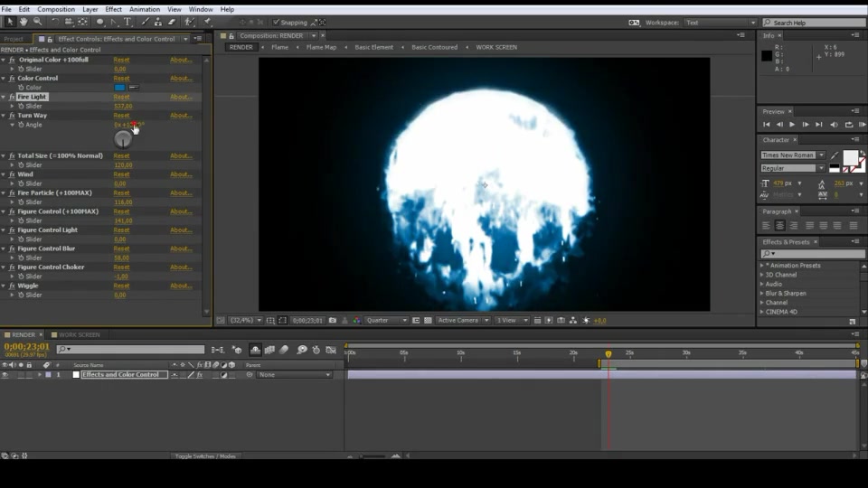Select the Eraser tool
This screenshot has height=488, width=868.
(172, 22)
